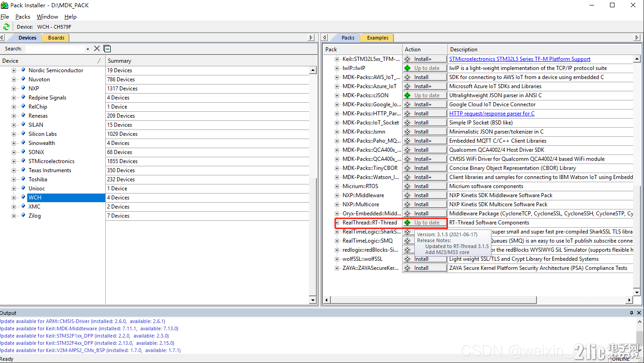
Task: Expand the RealThread::RT-Thread pack node
Action: point(337,223)
